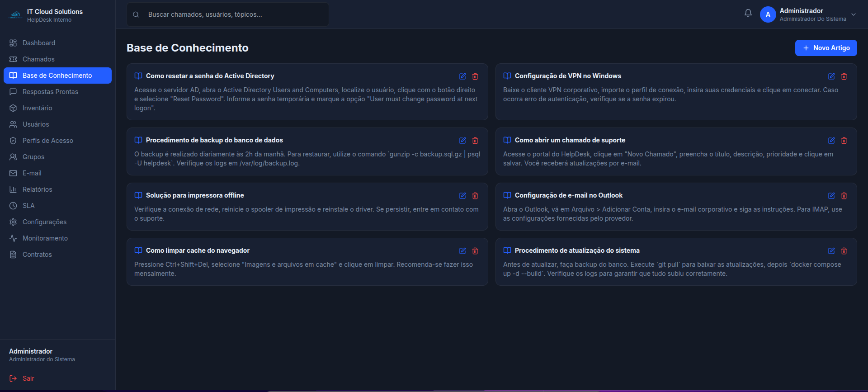Delete the Outlook e-mail configuration article

(844, 196)
